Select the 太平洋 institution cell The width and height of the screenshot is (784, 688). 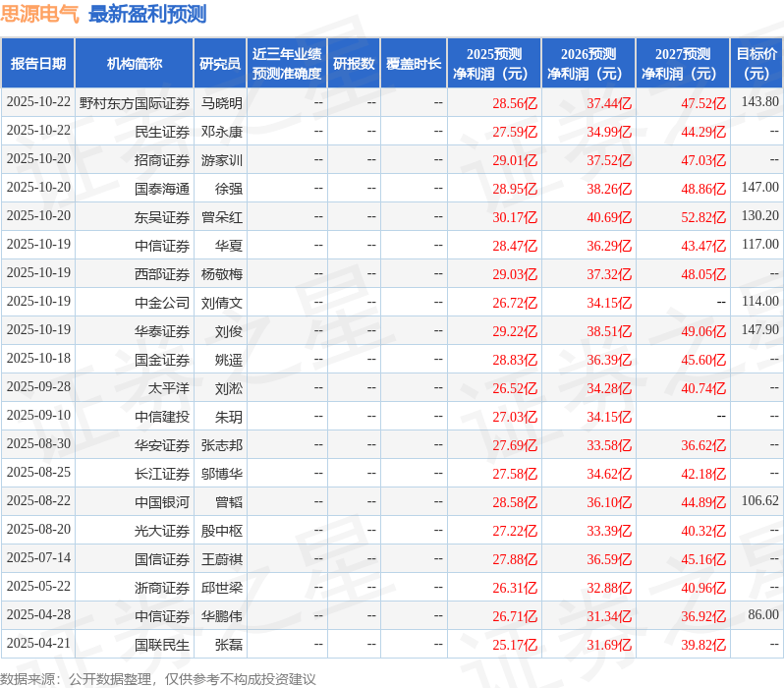click(134, 388)
